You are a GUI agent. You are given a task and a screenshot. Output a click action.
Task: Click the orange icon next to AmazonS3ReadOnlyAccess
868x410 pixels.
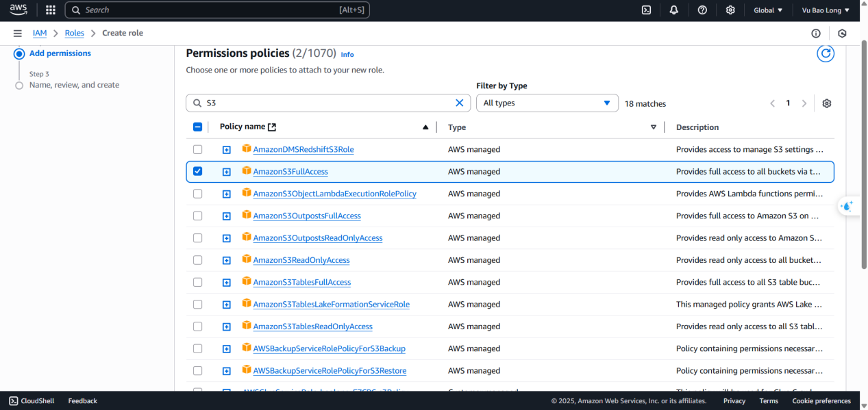pyautogui.click(x=247, y=259)
